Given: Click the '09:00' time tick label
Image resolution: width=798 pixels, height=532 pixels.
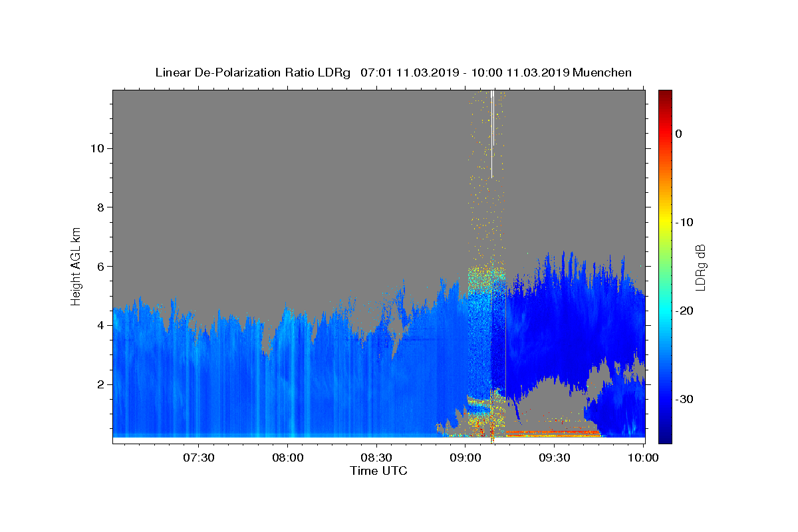Looking at the screenshot, I should 465,458.
